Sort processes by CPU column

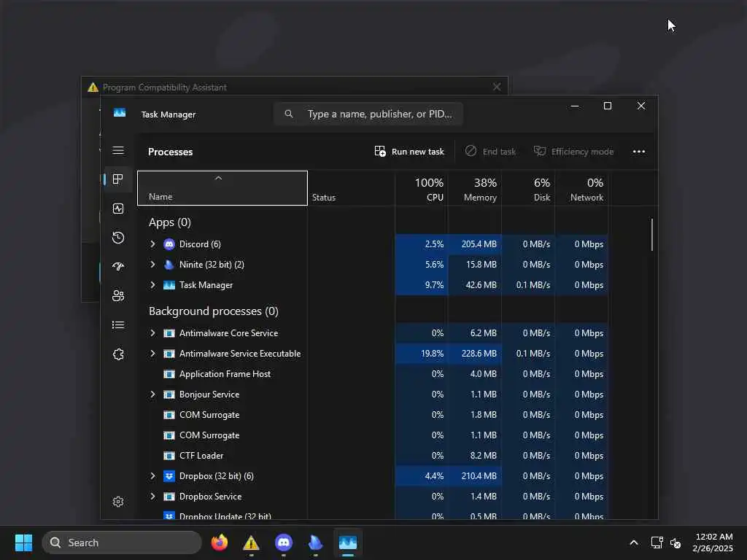[x=421, y=188]
